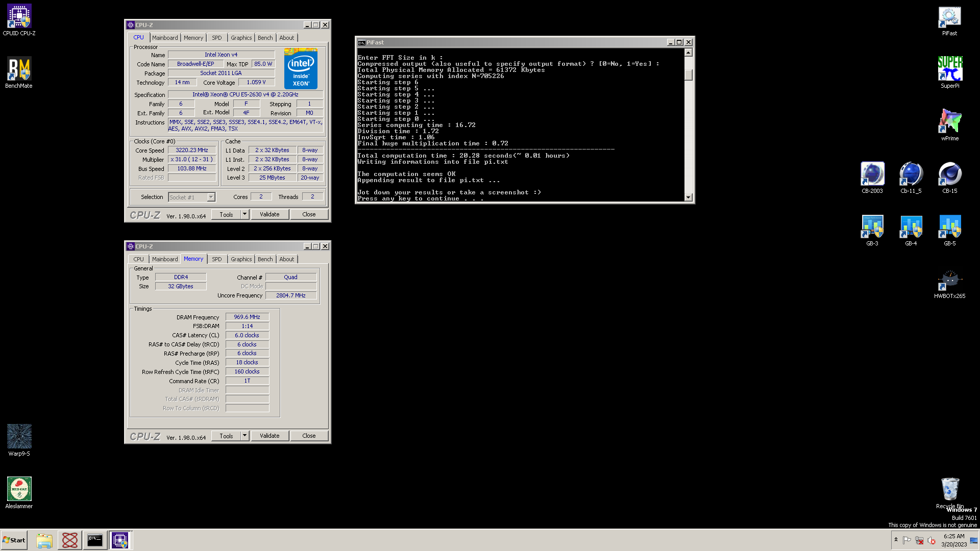Viewport: 980px width, 551px height.
Task: Click the PiFast scrollbar thumb
Action: coord(688,74)
